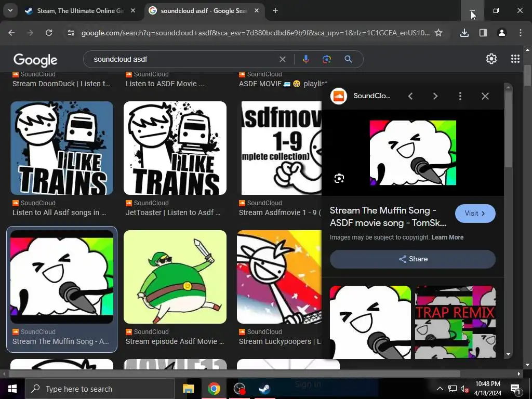The image size is (532, 399).
Task: Show previous image in preview panel
Action: pos(410,96)
